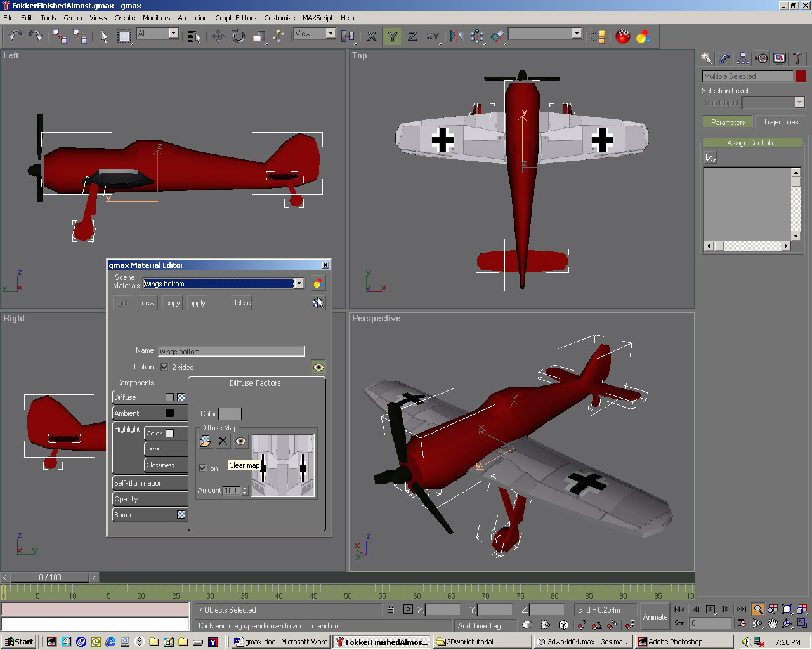Restrict to the Z axis
This screenshot has height=650, width=812.
click(412, 36)
